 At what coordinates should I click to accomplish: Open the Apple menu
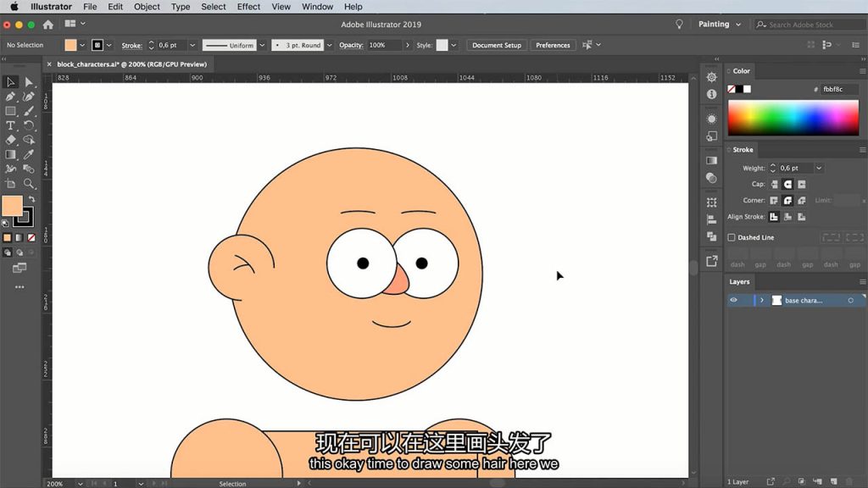[14, 7]
